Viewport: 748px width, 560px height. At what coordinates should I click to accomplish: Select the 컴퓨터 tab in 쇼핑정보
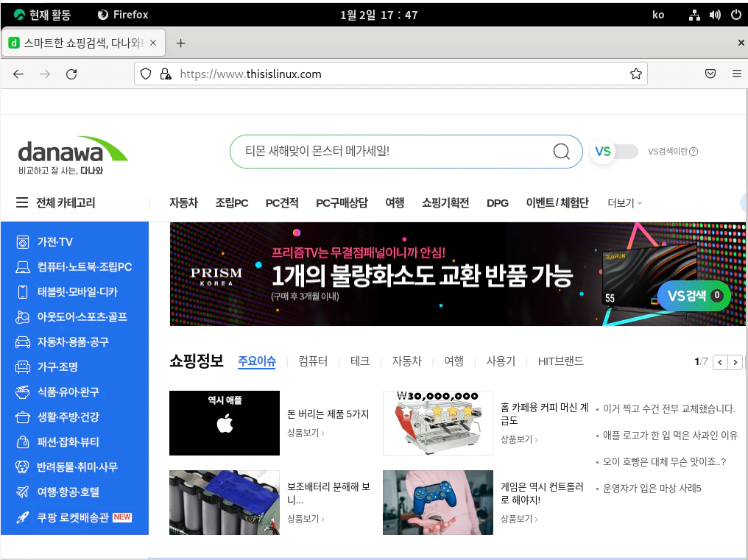[x=313, y=361]
